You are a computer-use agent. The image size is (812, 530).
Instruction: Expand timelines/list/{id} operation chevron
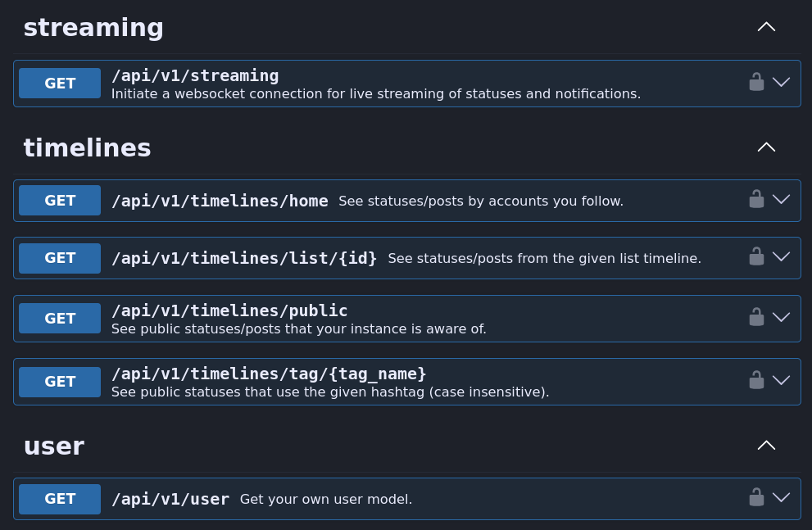pyautogui.click(x=781, y=256)
